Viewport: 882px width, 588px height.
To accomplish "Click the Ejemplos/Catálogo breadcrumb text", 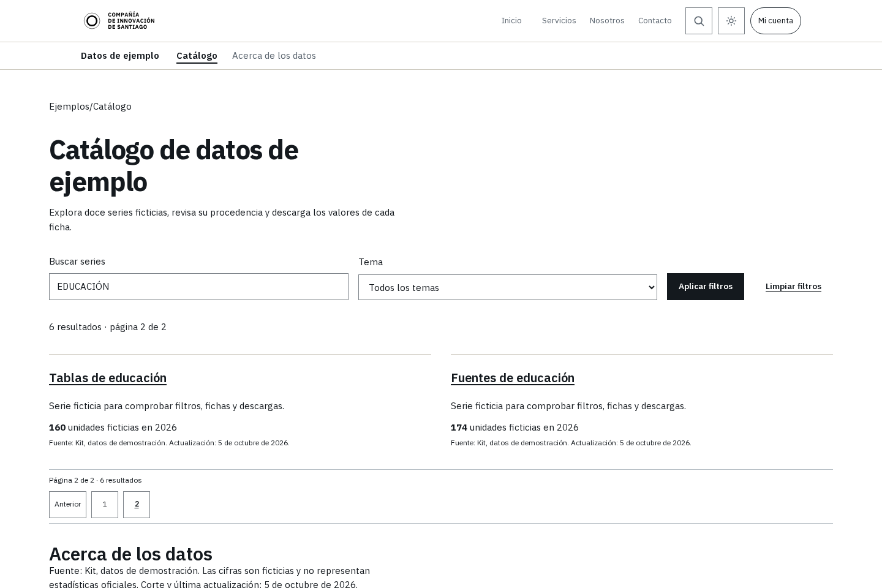I will click(90, 107).
